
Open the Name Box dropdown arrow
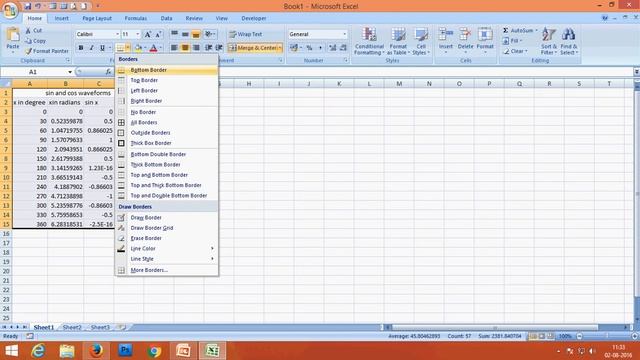(x=70, y=72)
